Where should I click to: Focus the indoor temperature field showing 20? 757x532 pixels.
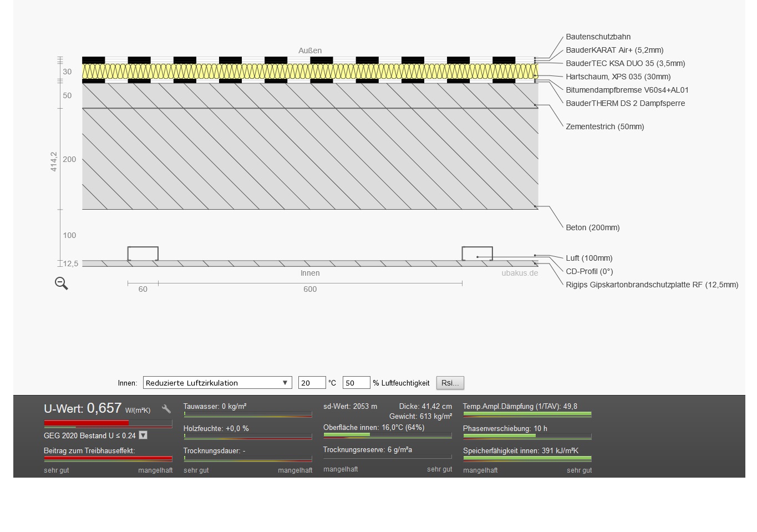click(x=312, y=383)
